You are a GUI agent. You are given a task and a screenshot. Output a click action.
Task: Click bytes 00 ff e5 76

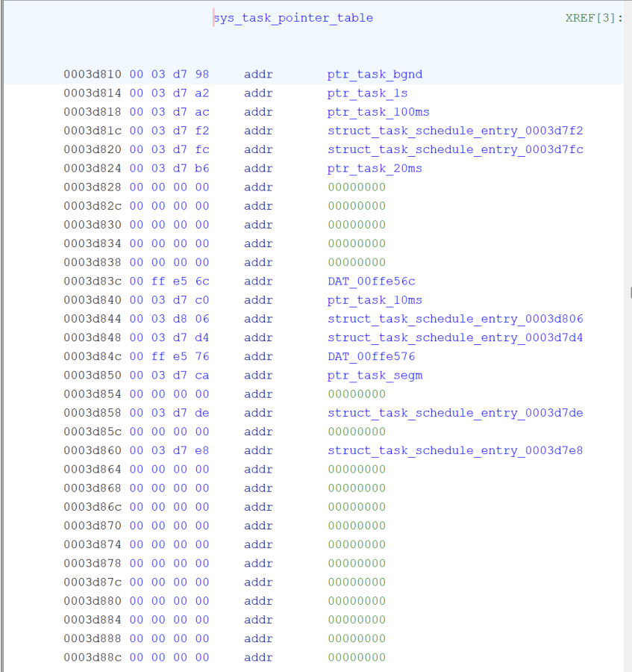coord(169,357)
